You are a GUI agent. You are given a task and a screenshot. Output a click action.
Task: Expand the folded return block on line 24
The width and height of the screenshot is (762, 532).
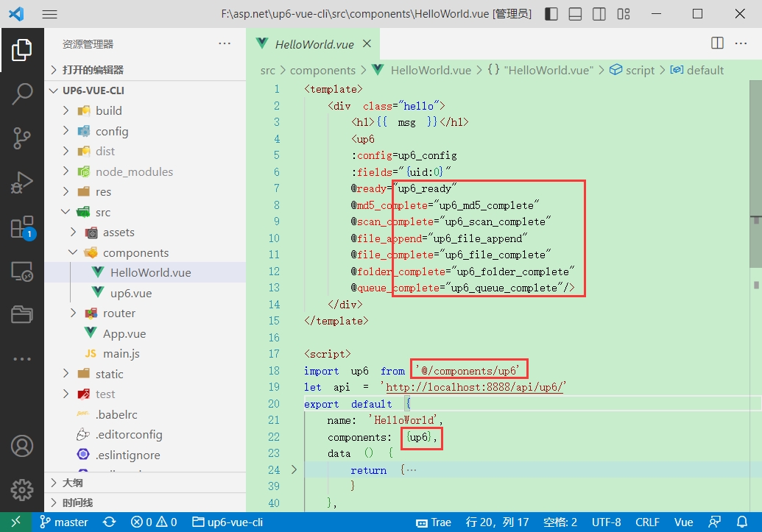tap(294, 469)
